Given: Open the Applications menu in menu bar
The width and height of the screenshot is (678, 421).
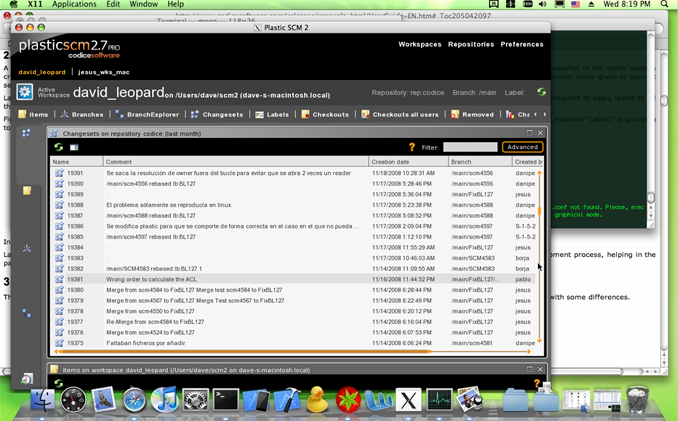Looking at the screenshot, I should pyautogui.click(x=74, y=4).
